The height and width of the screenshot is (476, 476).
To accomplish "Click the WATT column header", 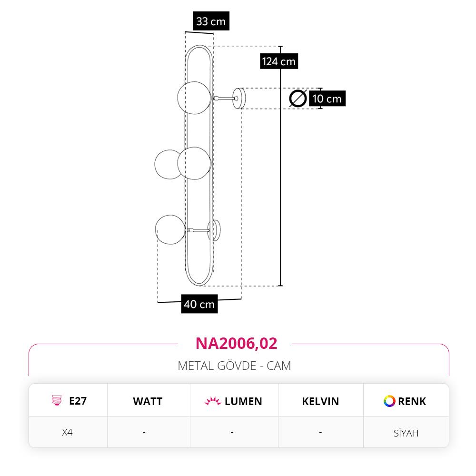I will pos(148,401).
